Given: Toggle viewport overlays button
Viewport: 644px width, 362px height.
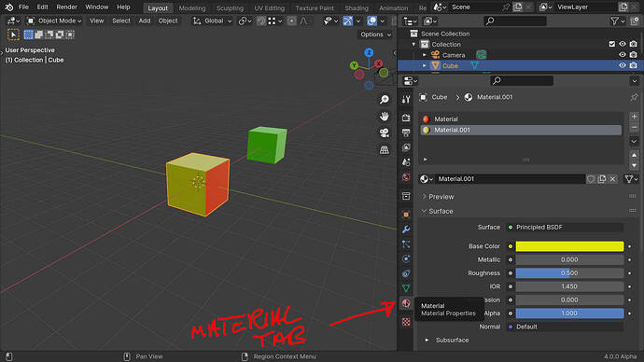Looking at the screenshot, I should (371, 21).
